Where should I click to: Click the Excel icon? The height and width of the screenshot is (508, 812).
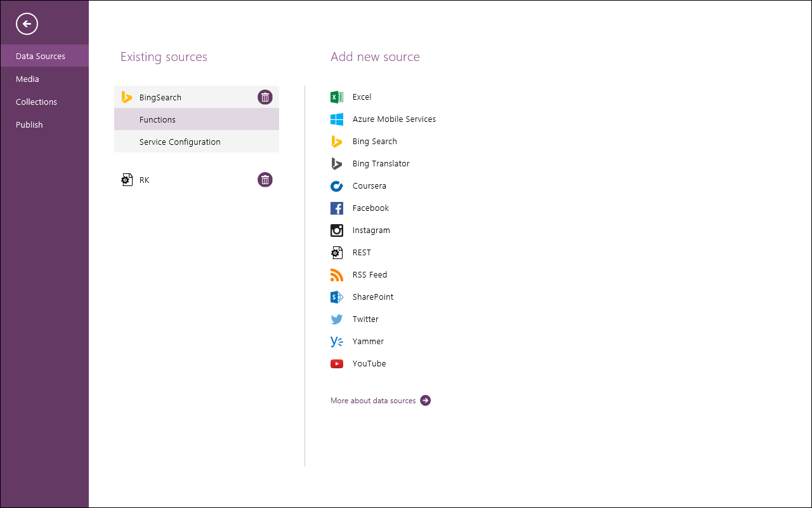coord(337,97)
